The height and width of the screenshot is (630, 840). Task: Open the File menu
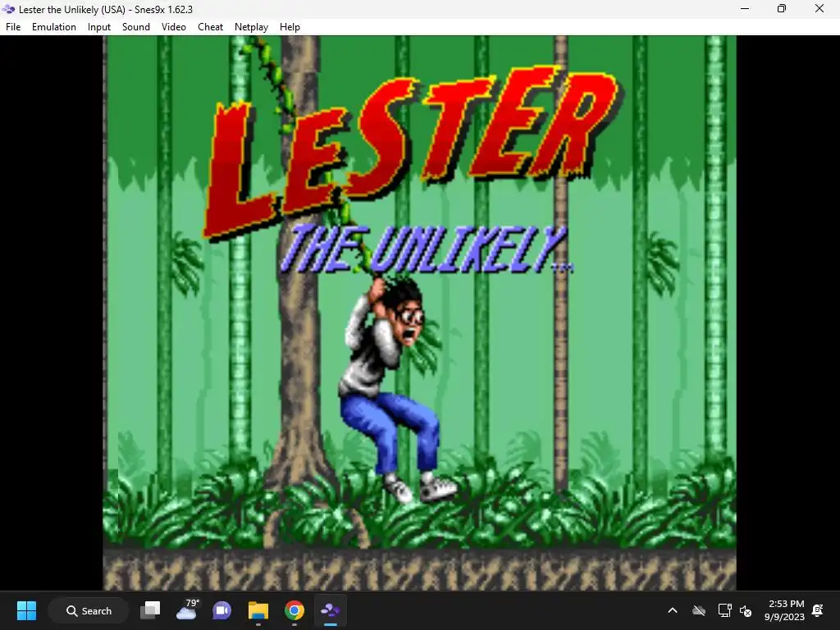point(13,27)
